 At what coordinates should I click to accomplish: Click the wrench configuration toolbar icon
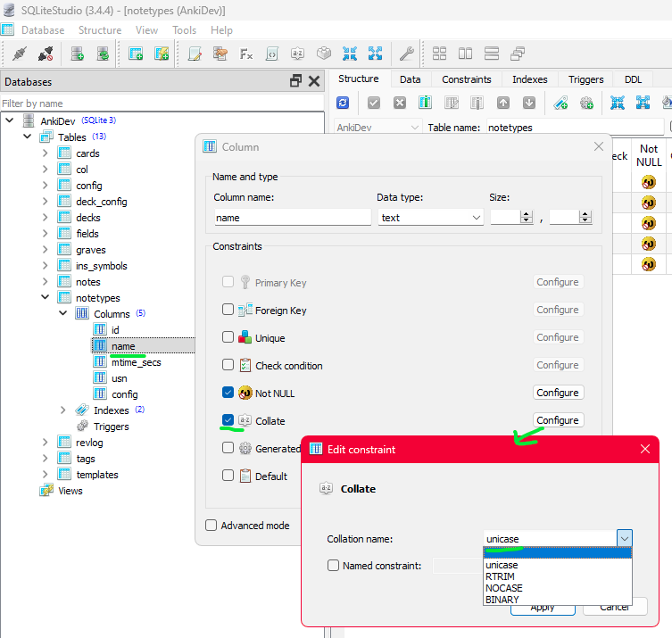tap(406, 54)
